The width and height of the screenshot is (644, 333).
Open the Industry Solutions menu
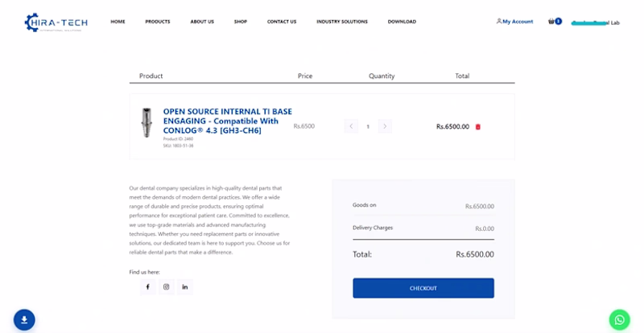[342, 22]
